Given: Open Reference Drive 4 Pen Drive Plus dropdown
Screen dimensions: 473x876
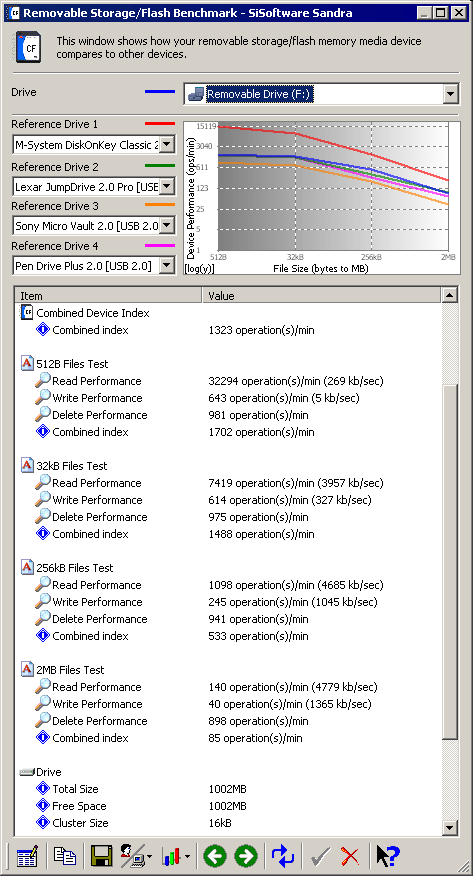Looking at the screenshot, I should pos(167,265).
